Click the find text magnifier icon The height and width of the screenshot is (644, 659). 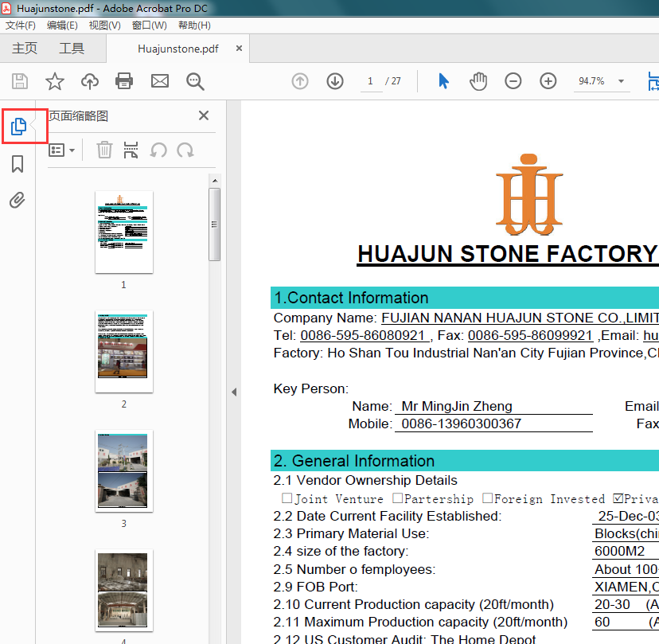click(x=195, y=81)
